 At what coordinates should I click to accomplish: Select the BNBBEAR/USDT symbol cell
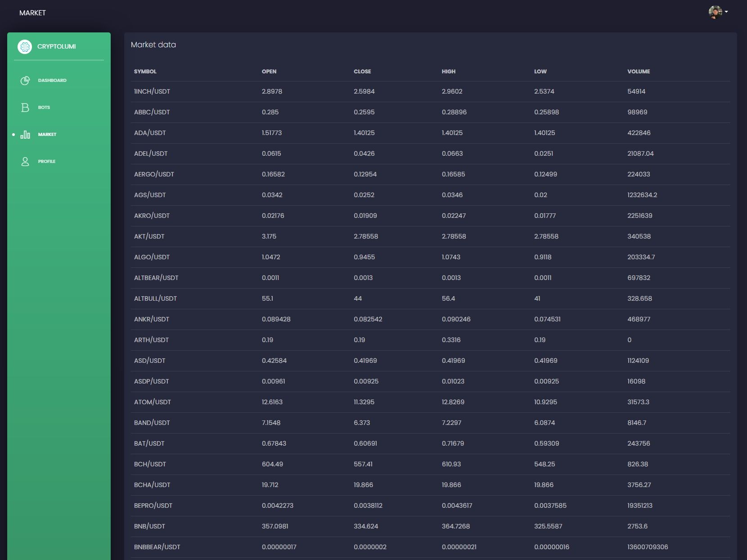157,547
